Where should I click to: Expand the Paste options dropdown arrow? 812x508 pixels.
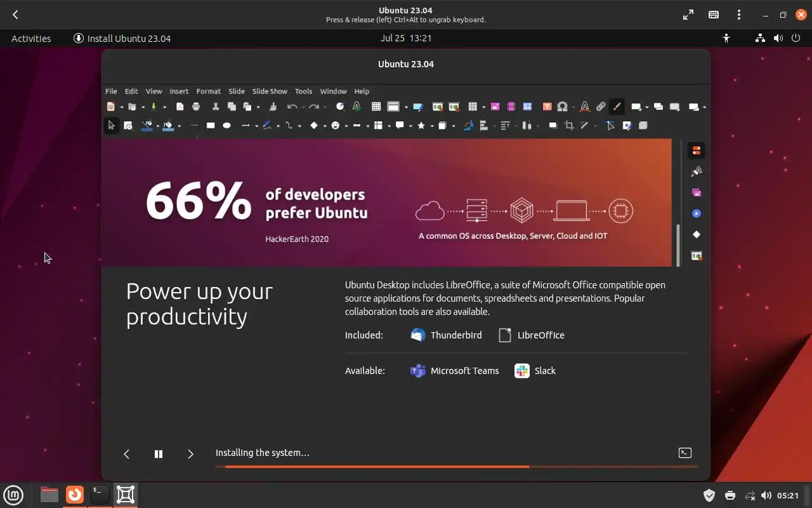point(258,107)
